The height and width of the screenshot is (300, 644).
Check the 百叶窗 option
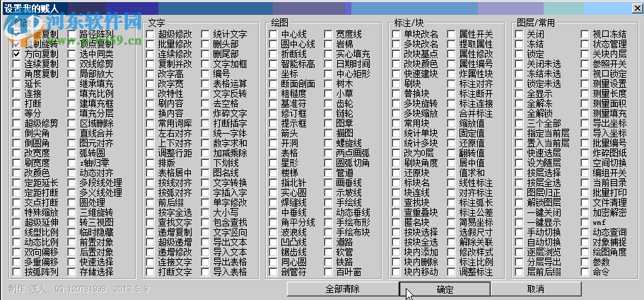(328, 272)
